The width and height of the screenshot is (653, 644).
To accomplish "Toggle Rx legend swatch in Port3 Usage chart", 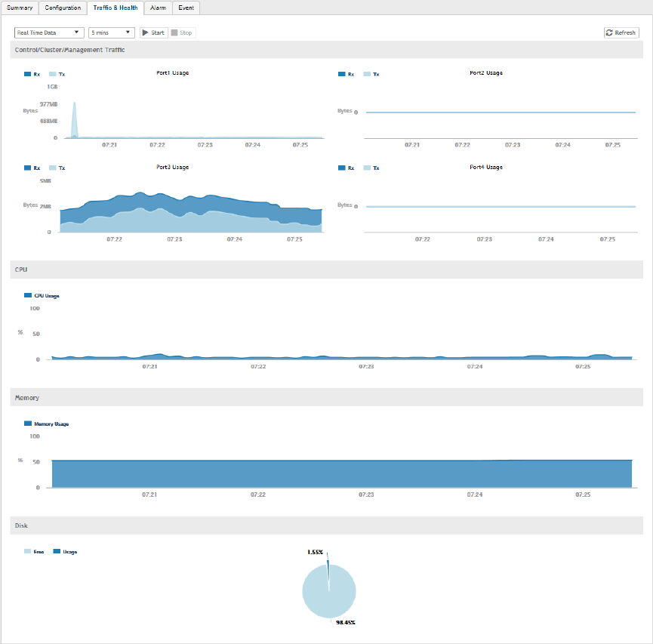I will 27,168.
